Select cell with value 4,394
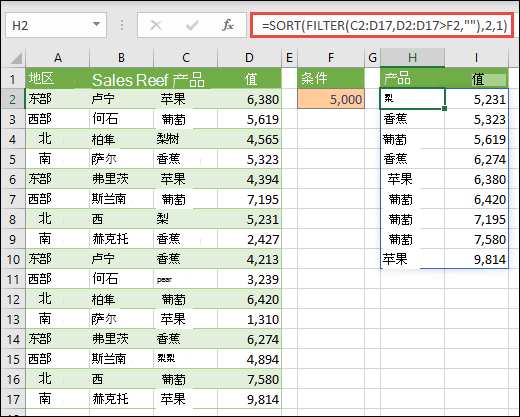Image resolution: width=520 pixels, height=417 pixels. click(x=249, y=179)
